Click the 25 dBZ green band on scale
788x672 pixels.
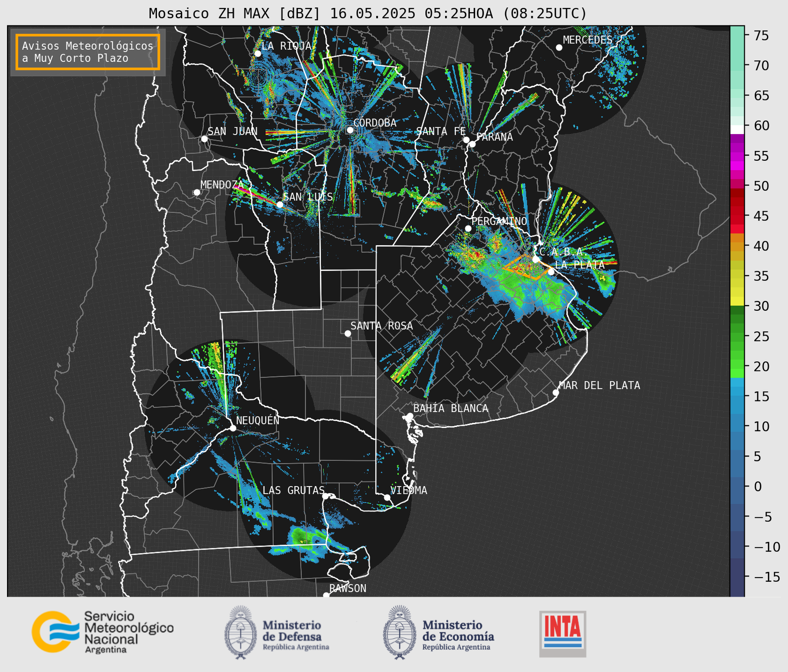tap(737, 336)
